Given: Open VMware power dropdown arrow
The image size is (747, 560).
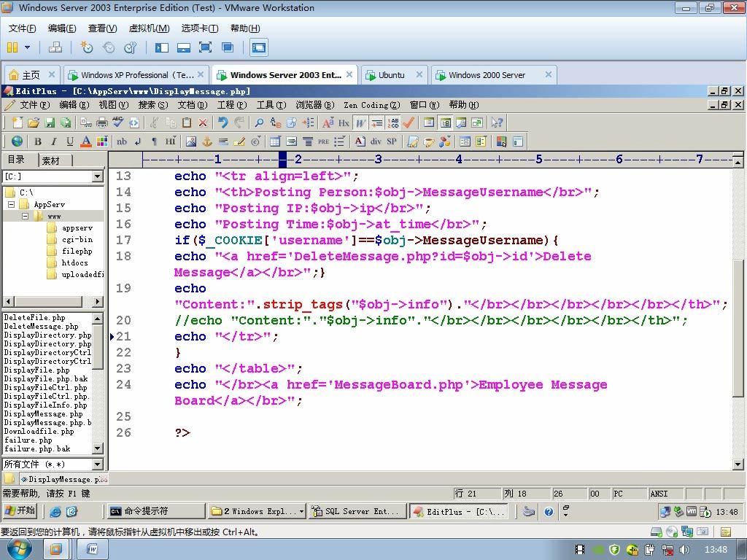Looking at the screenshot, I should tap(27, 47).
